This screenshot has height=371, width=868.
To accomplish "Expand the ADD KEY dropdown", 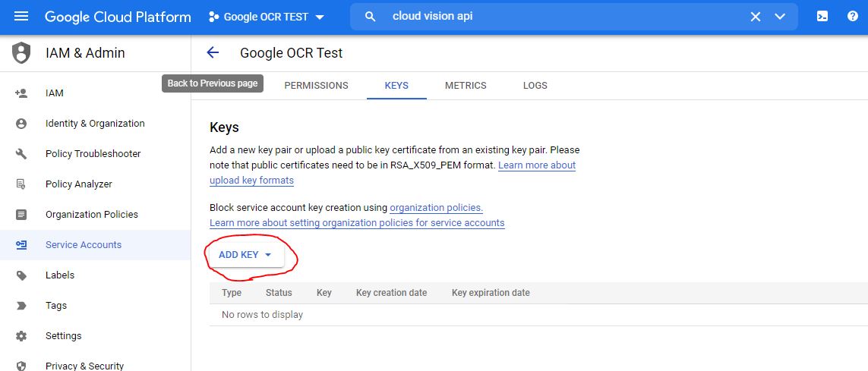I will tap(245, 255).
